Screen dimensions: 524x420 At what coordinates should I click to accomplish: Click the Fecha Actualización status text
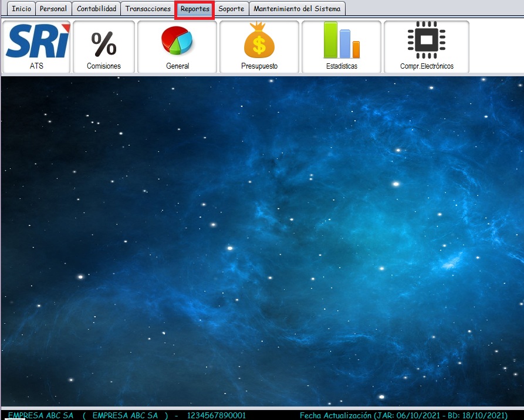(403, 415)
